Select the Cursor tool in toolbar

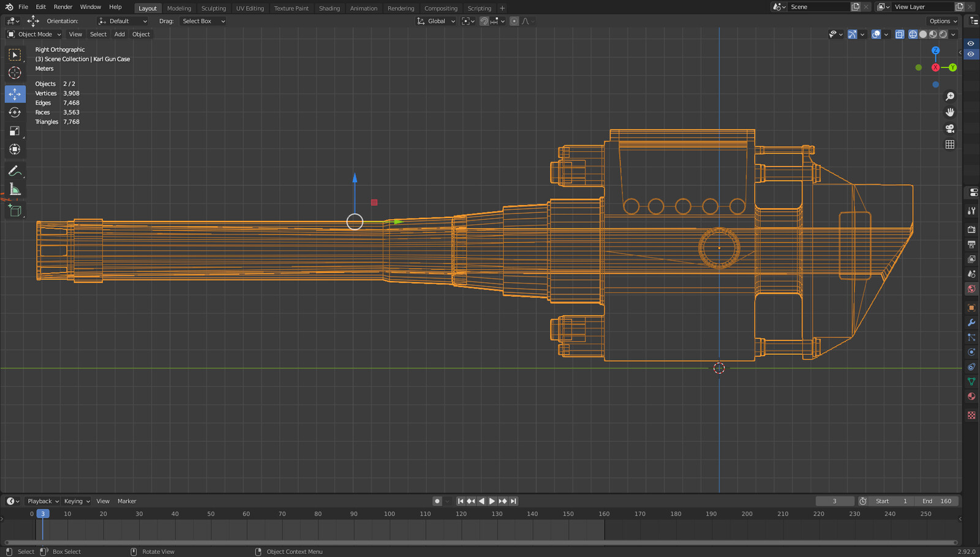(15, 73)
